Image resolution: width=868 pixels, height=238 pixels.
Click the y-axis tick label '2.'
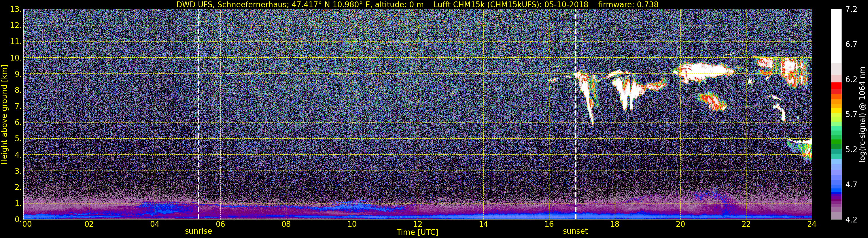click(18, 187)
